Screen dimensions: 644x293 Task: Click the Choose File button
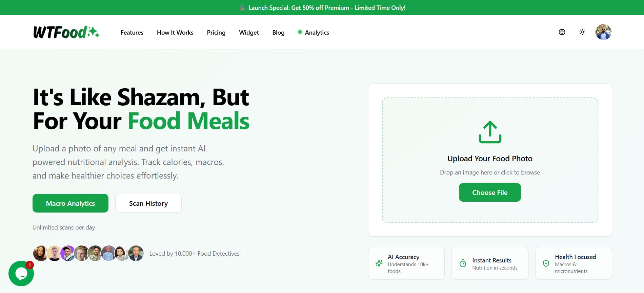point(490,192)
